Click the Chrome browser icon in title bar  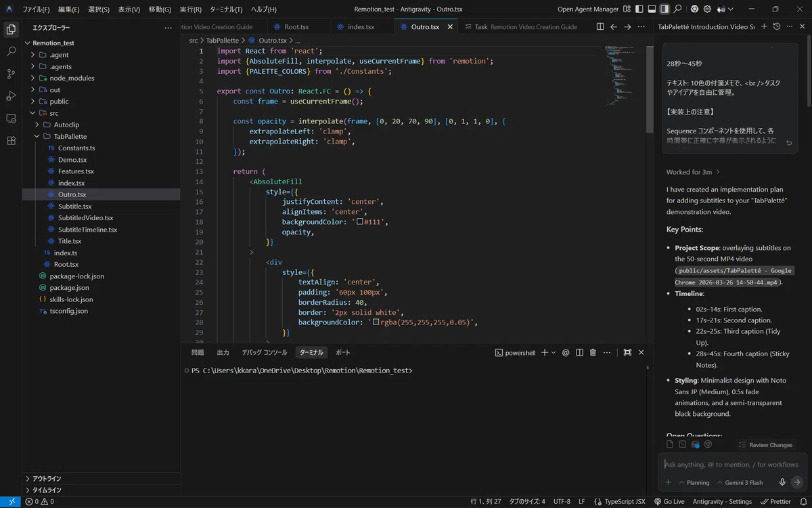694,9
